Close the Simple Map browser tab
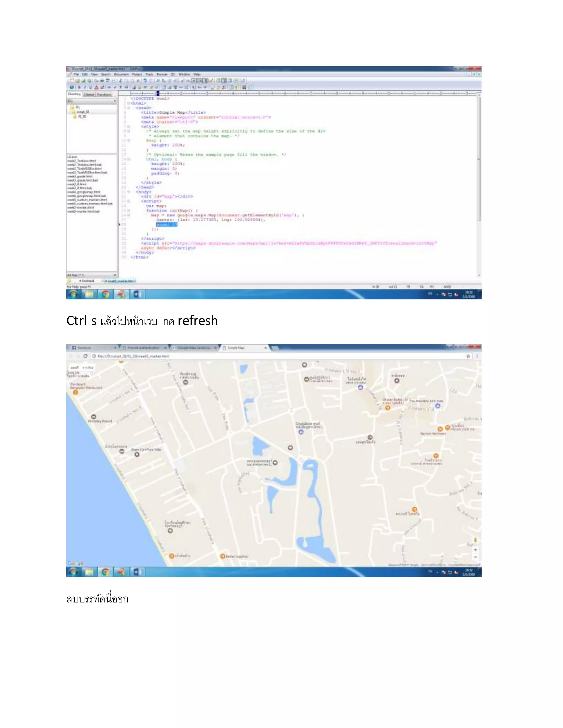563x728 pixels. [x=266, y=348]
